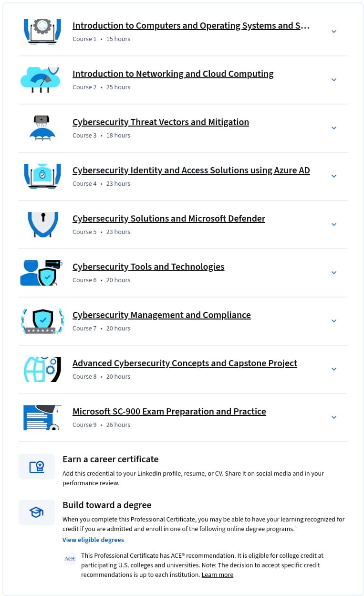Open Cybersecurity Identity and Access Solutions using Azure AD
The width and height of the screenshot is (364, 596).
[191, 170]
